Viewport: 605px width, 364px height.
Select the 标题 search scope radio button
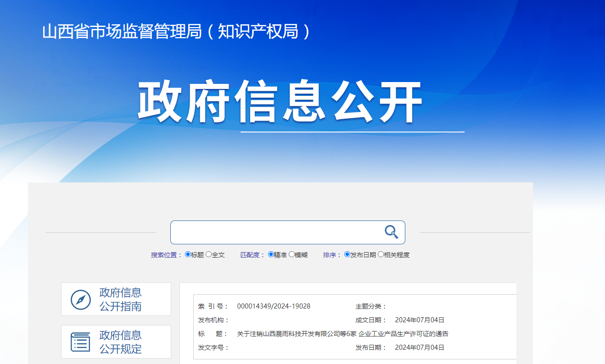[x=187, y=254]
